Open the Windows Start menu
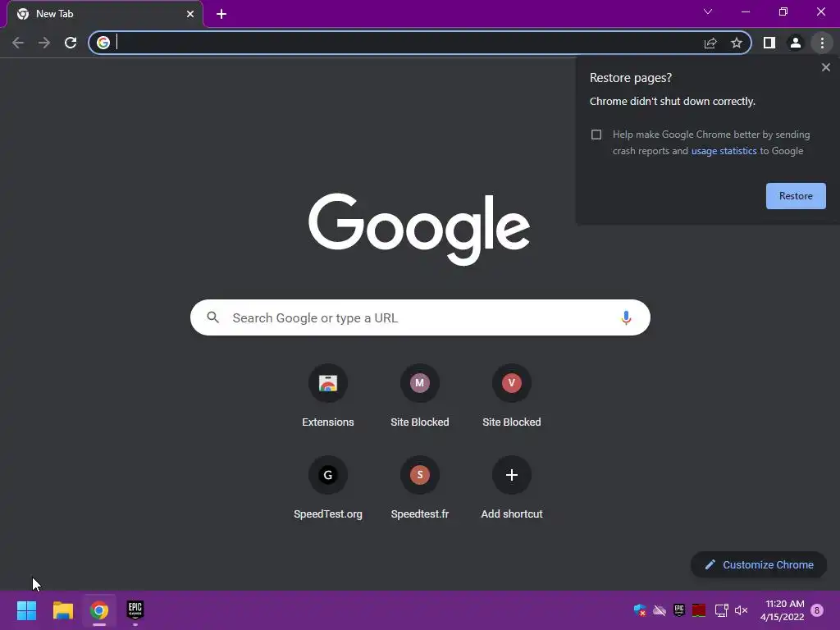This screenshot has height=630, width=840. 26,610
